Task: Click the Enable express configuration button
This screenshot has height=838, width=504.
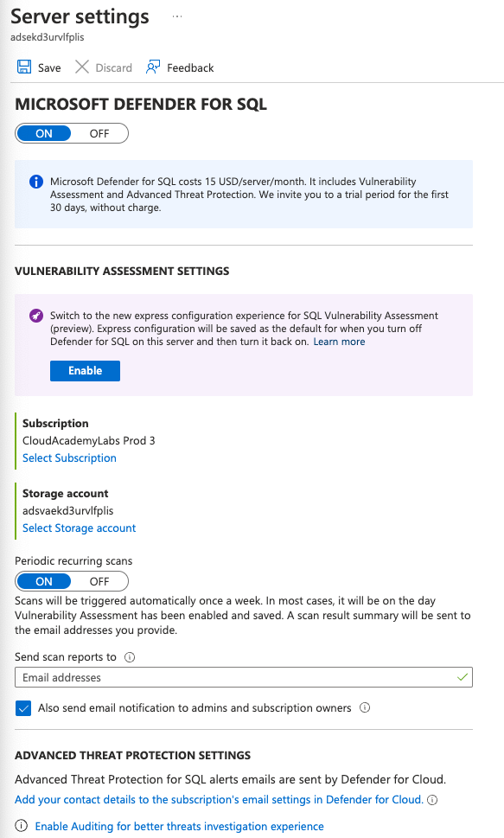Action: pos(85,370)
